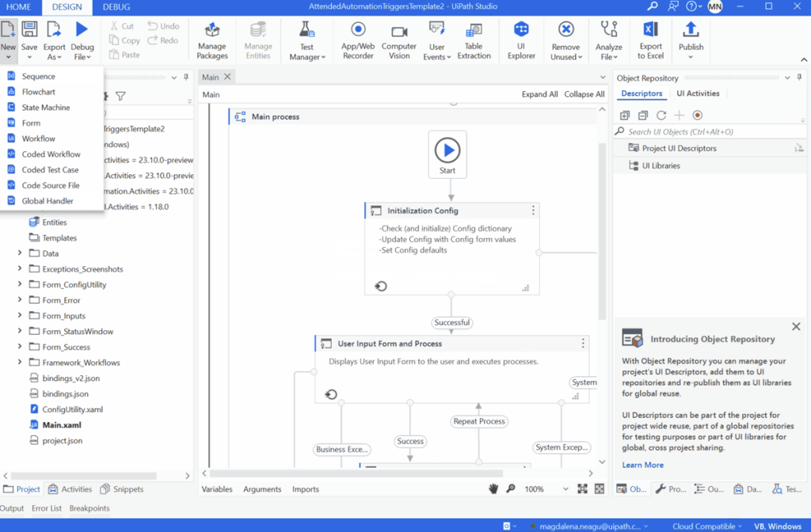
Task: Open Initialization Config options menu
Action: coord(533,211)
